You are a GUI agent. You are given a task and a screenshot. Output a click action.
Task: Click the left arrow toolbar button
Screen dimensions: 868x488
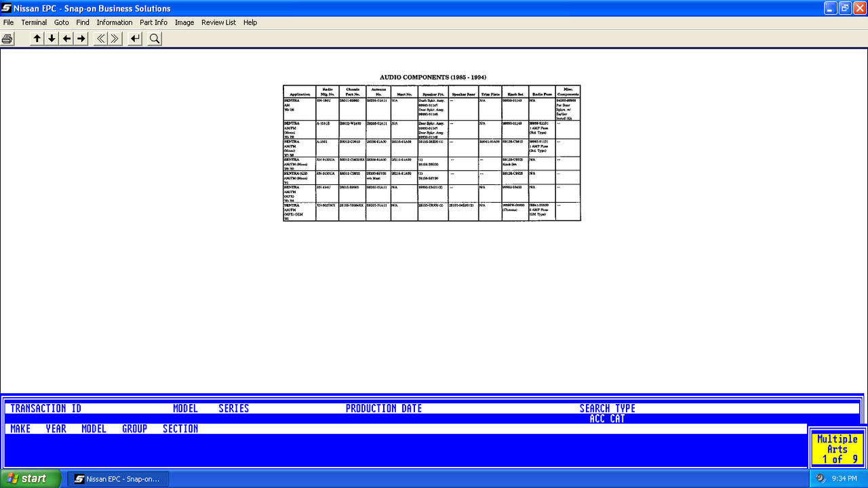[66, 39]
